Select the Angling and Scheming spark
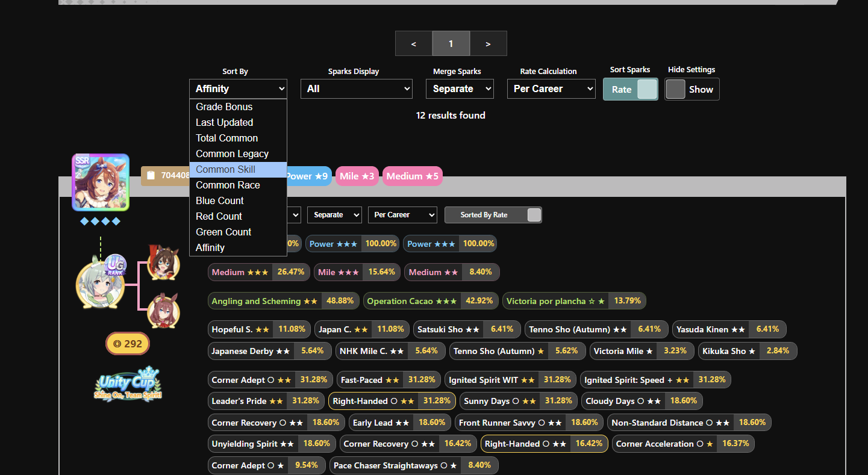 click(x=284, y=301)
